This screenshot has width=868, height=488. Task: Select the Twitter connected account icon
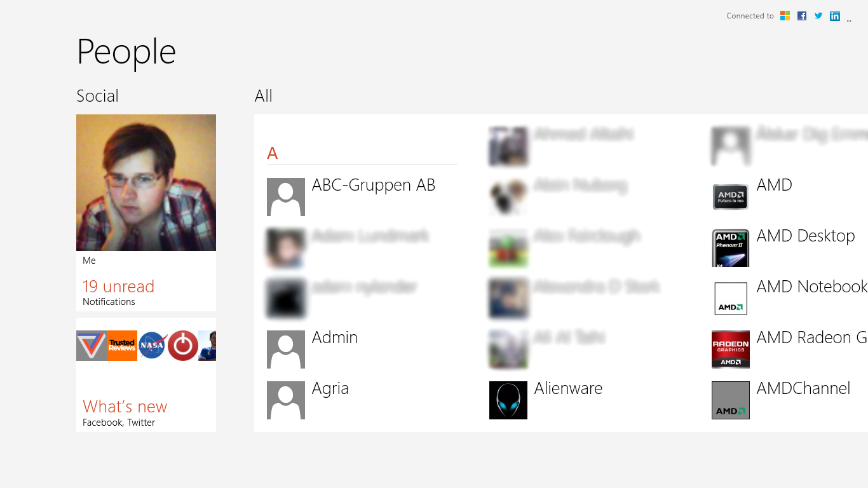818,16
